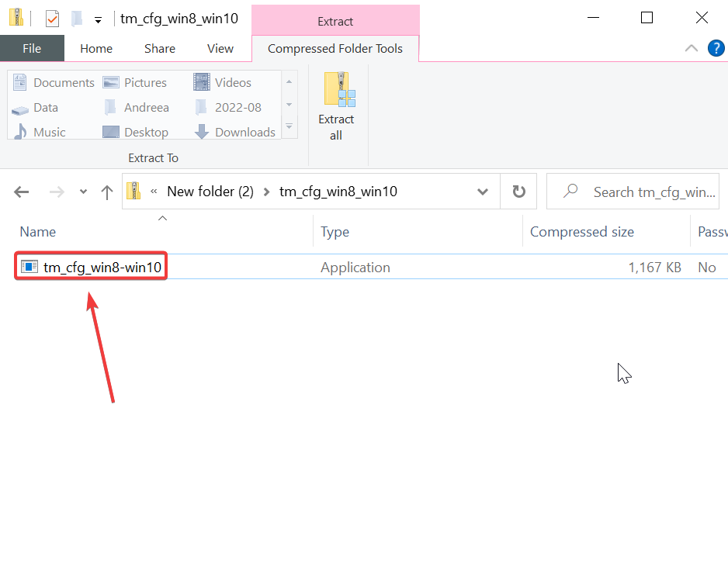This screenshot has height=570, width=728.
Task: Open subfolder arrow after New folder (2)
Action: (x=266, y=192)
